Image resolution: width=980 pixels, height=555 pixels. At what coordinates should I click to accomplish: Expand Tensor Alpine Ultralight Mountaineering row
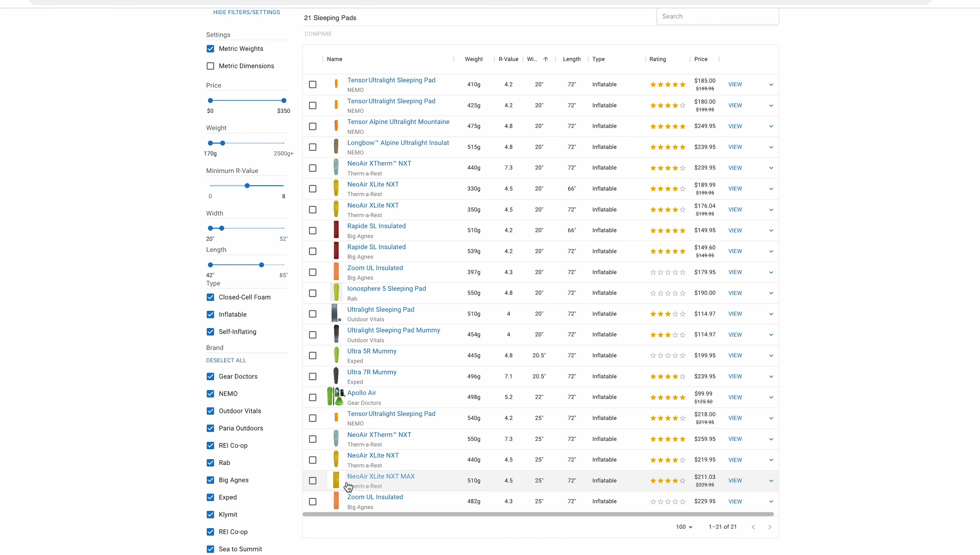tap(771, 126)
